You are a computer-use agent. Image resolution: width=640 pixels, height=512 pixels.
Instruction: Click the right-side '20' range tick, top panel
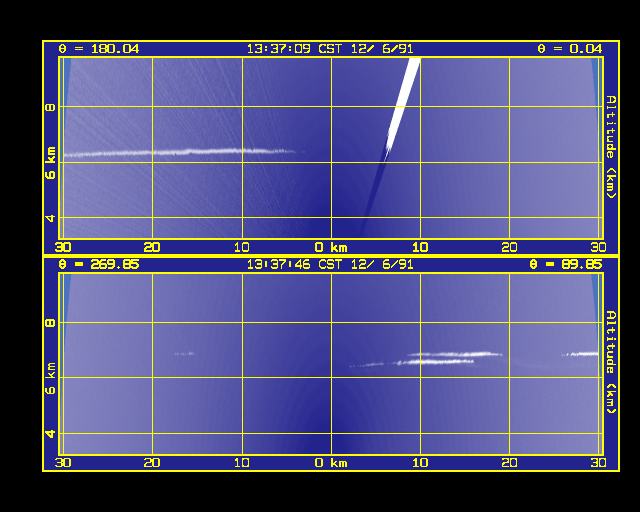509,247
